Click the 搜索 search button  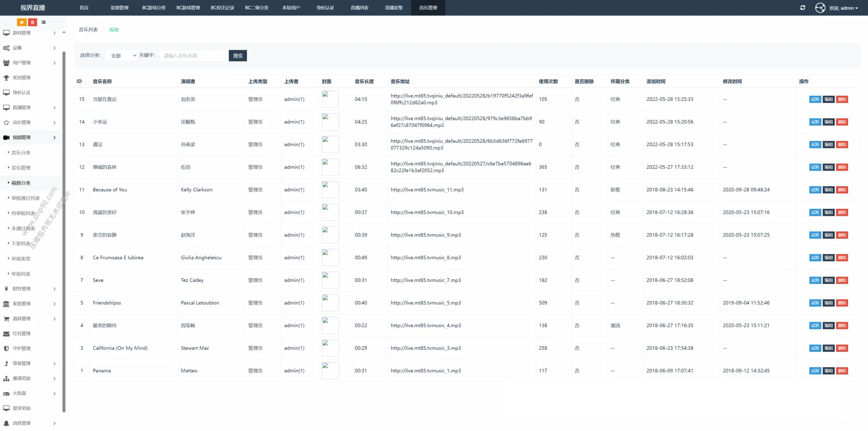[x=238, y=55]
